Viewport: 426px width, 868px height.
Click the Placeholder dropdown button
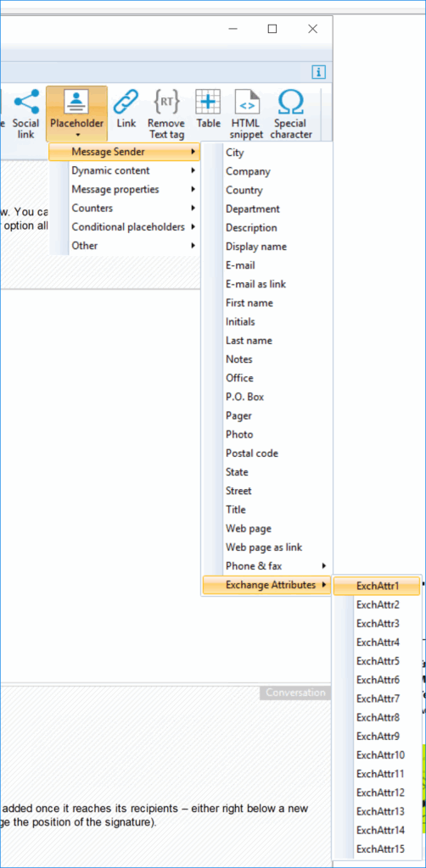[x=76, y=114]
